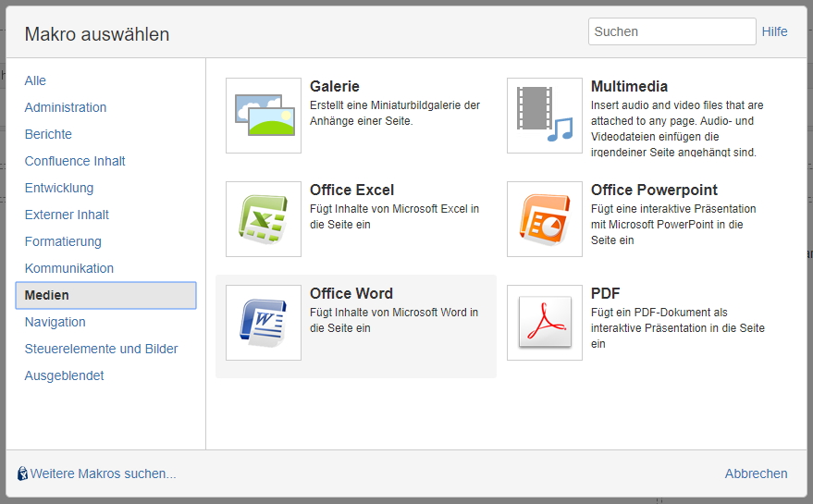813x504 pixels.
Task: Click the lock icon beside Weitere Makros suchen
Action: 22,473
